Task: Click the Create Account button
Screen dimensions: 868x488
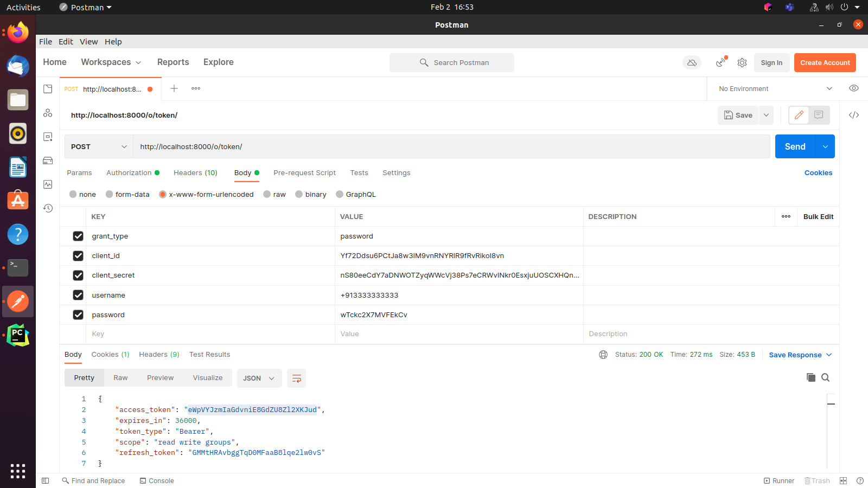Action: (x=825, y=62)
